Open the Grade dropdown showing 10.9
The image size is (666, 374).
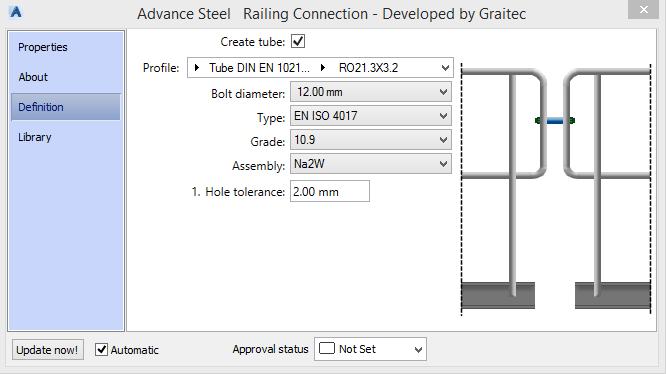point(370,140)
